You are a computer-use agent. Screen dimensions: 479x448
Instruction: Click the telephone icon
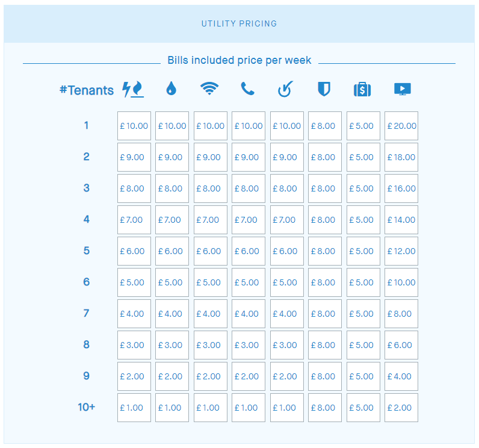(x=247, y=90)
